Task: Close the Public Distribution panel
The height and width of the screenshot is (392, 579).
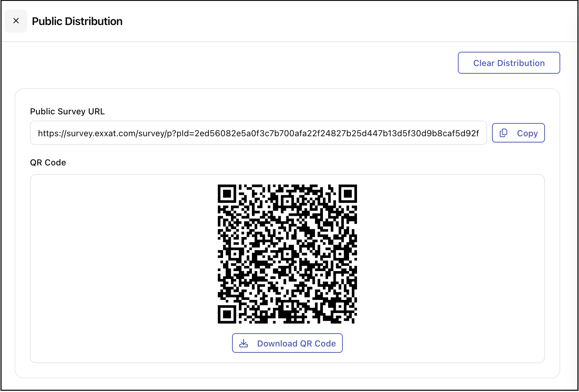Action: 16,21
